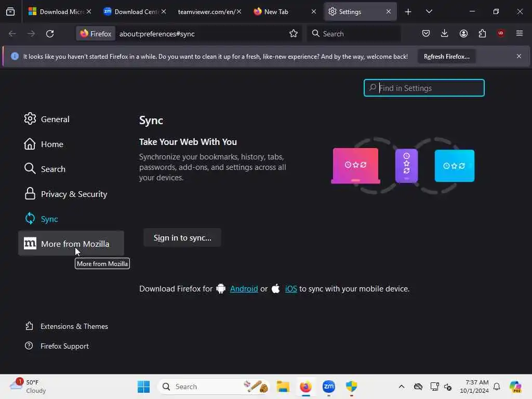Go forward to the next page
This screenshot has width=532, height=399.
[x=31, y=34]
